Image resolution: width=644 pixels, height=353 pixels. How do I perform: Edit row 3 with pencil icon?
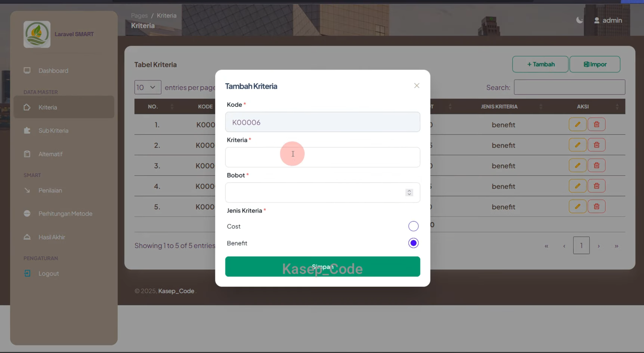pyautogui.click(x=577, y=166)
